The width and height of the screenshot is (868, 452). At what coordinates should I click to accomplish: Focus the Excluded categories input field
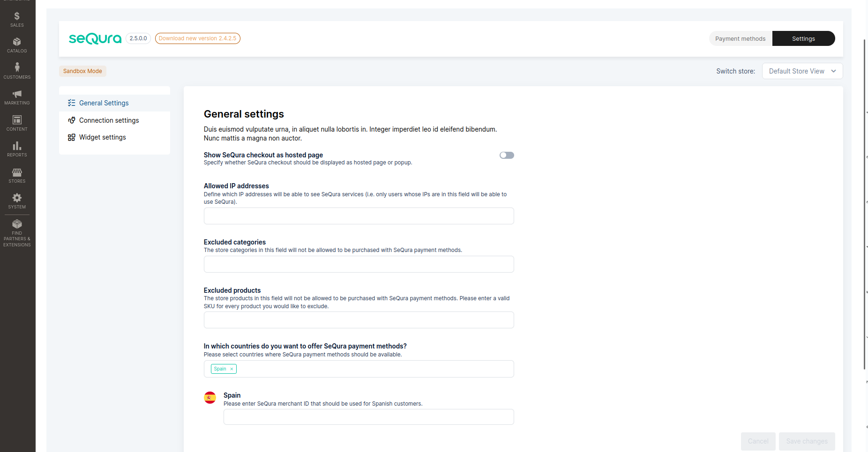[x=359, y=264]
